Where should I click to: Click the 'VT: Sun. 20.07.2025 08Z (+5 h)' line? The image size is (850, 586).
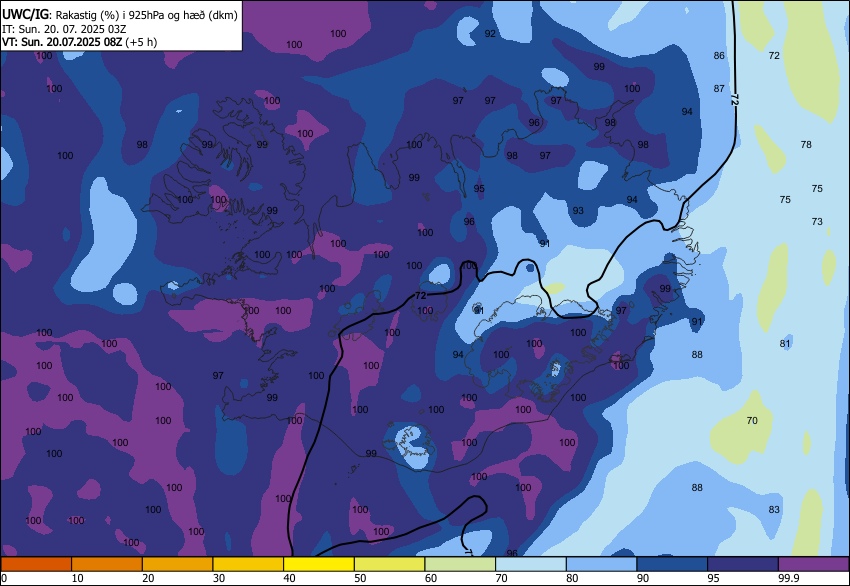coord(79,42)
